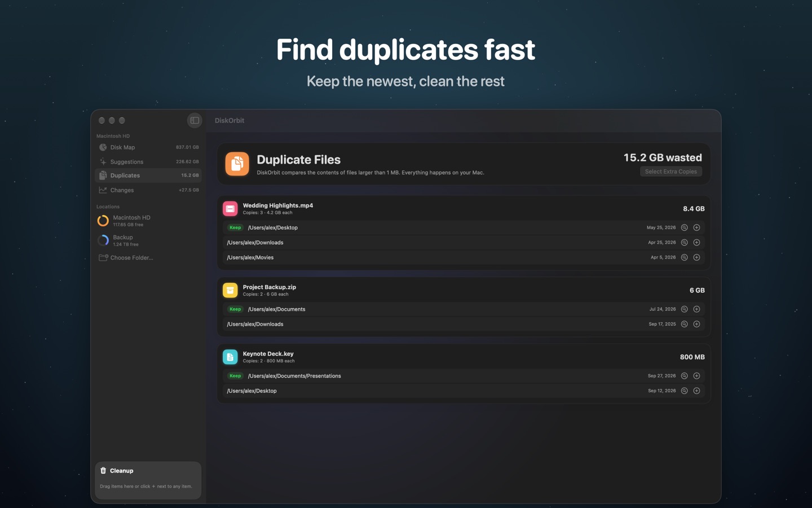Click DiskOrbit window title
Viewport: 812px width, 508px height.
(x=230, y=120)
